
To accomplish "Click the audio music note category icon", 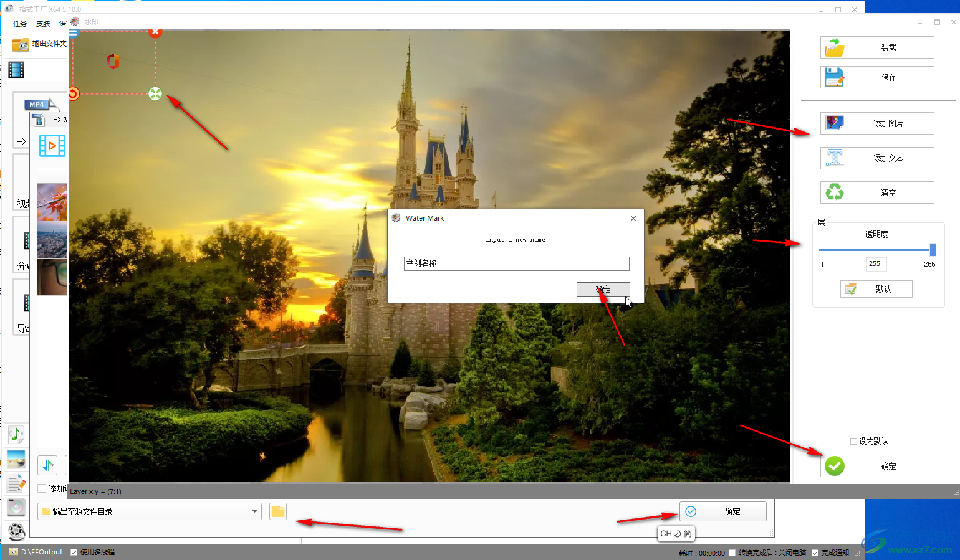I will click(16, 434).
